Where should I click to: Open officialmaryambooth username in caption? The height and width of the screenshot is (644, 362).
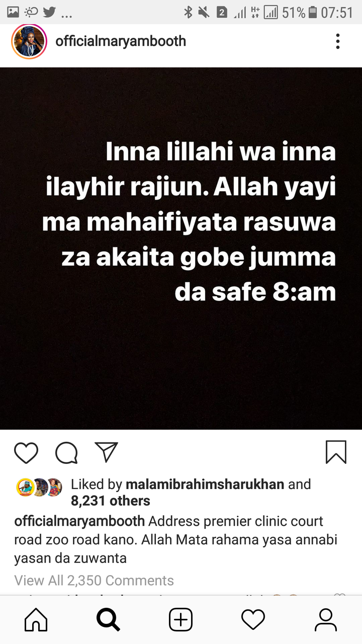[x=79, y=521]
